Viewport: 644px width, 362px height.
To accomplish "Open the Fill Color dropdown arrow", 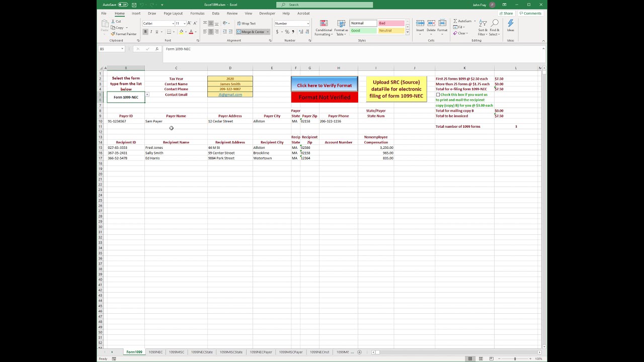I will [186, 32].
